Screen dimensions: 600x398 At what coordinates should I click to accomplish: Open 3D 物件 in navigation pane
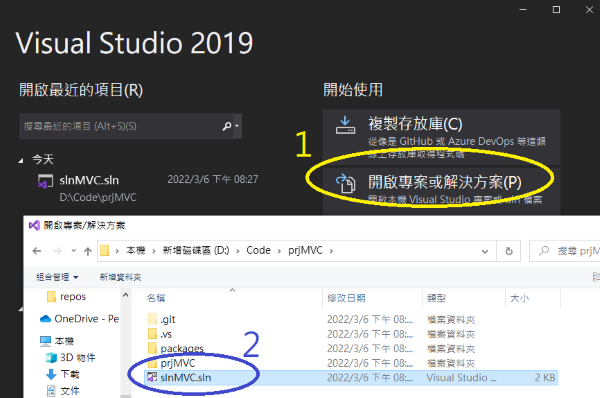(70, 357)
